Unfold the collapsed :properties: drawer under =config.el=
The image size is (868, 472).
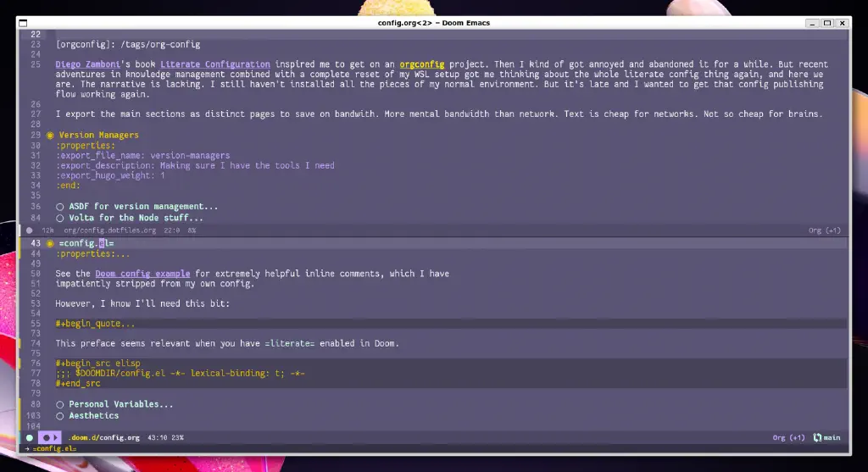pyautogui.click(x=92, y=254)
